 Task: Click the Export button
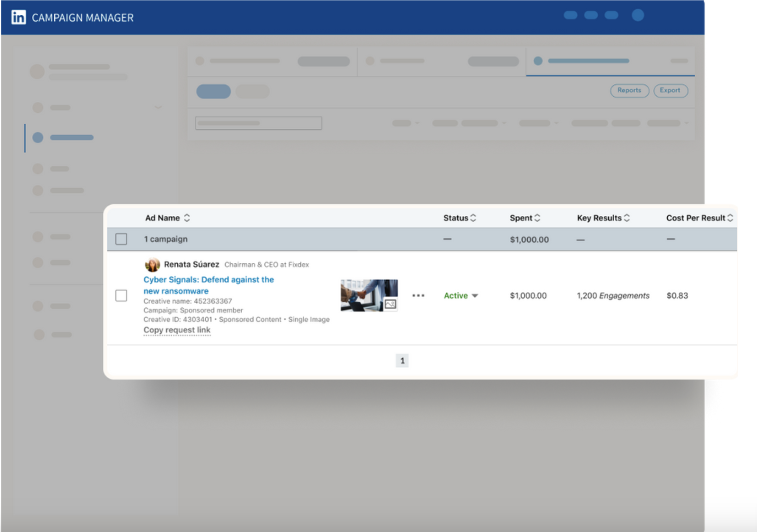[670, 91]
